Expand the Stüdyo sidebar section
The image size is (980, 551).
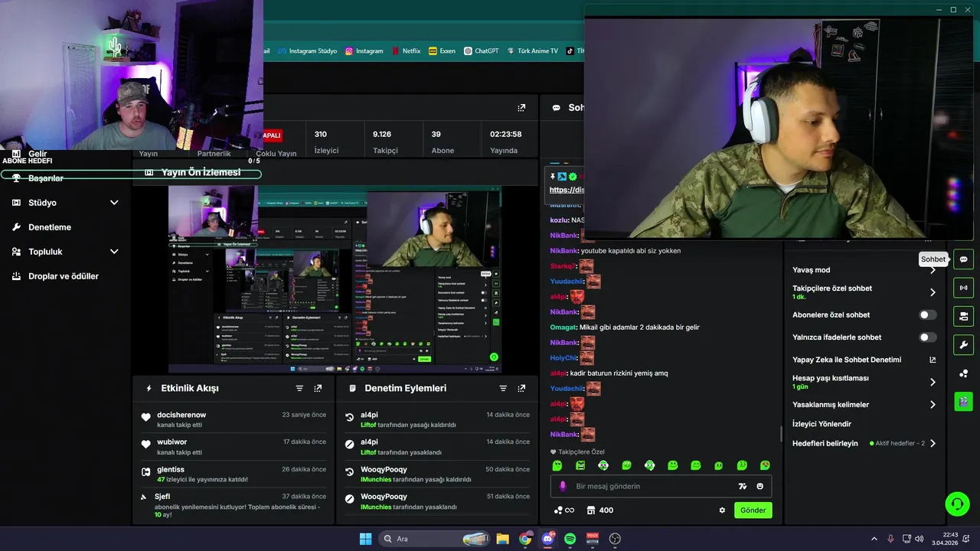pyautogui.click(x=114, y=203)
